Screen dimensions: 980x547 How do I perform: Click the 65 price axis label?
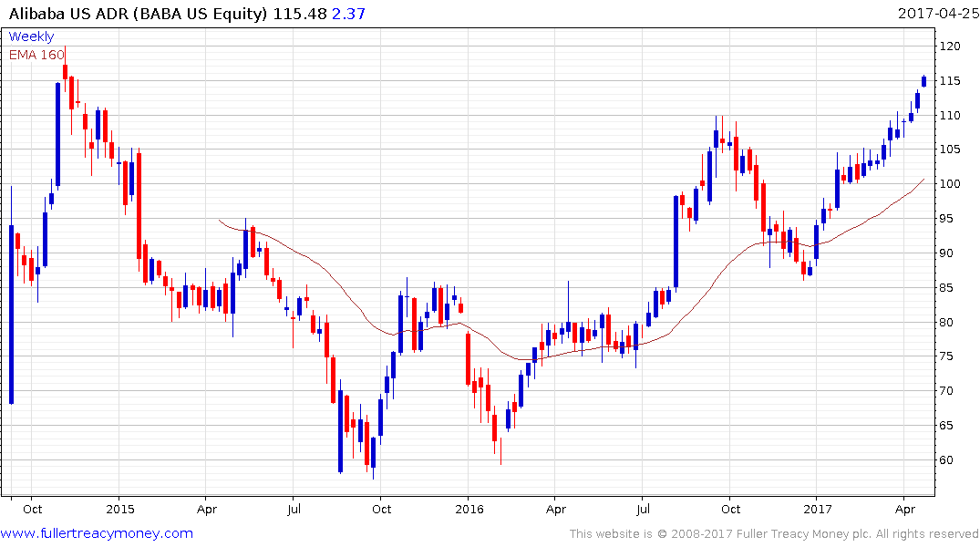946,425
